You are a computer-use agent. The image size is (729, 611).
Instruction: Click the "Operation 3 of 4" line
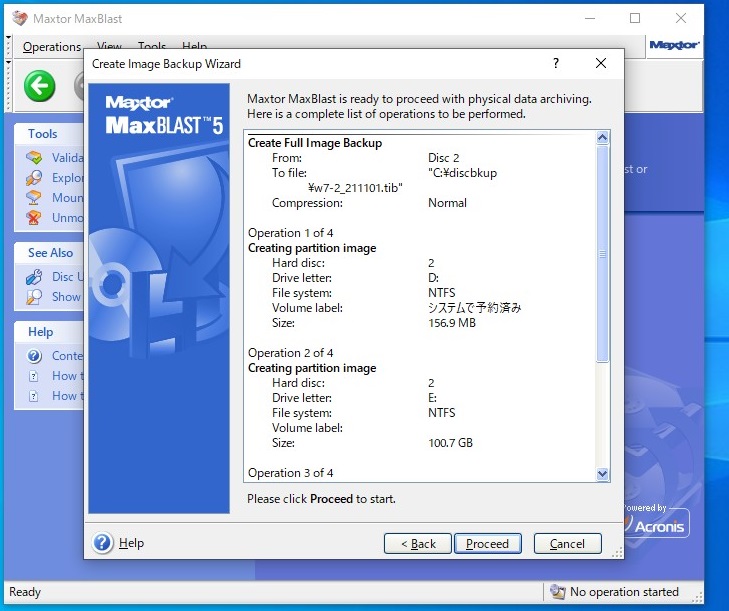tap(291, 473)
